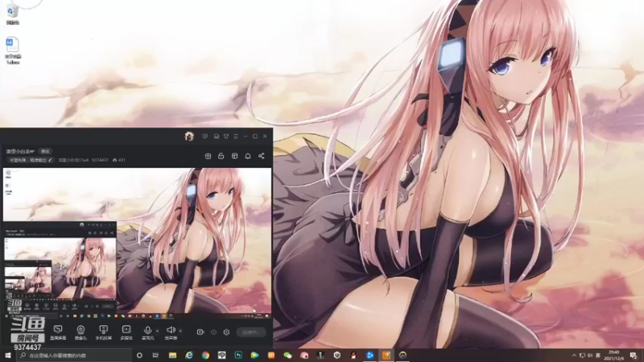Add a screen capture source in streaming toolbar
644x362 pixels.
tap(58, 332)
